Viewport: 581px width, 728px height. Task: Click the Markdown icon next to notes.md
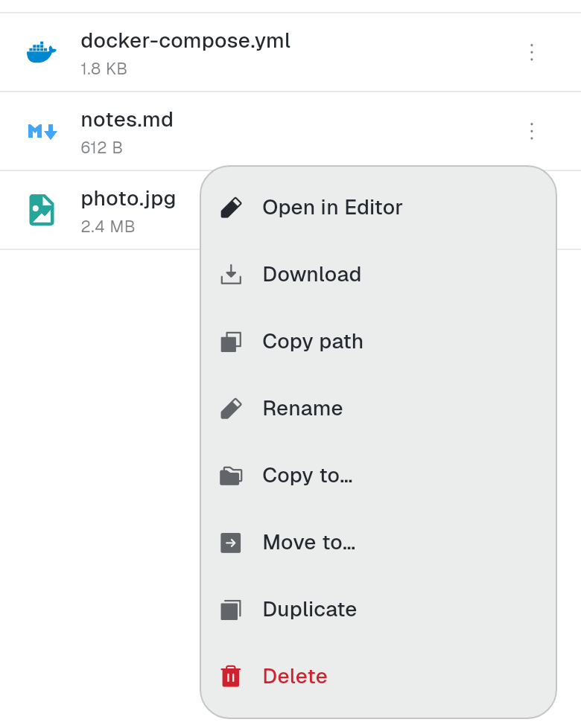42,132
